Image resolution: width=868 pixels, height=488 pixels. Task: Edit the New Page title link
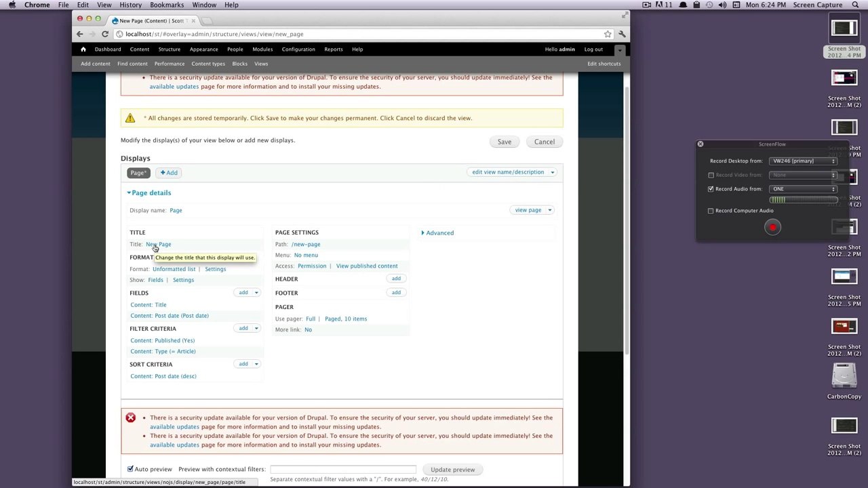[x=159, y=245]
